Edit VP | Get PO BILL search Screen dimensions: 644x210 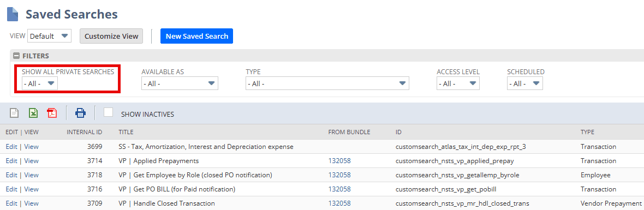point(11,189)
